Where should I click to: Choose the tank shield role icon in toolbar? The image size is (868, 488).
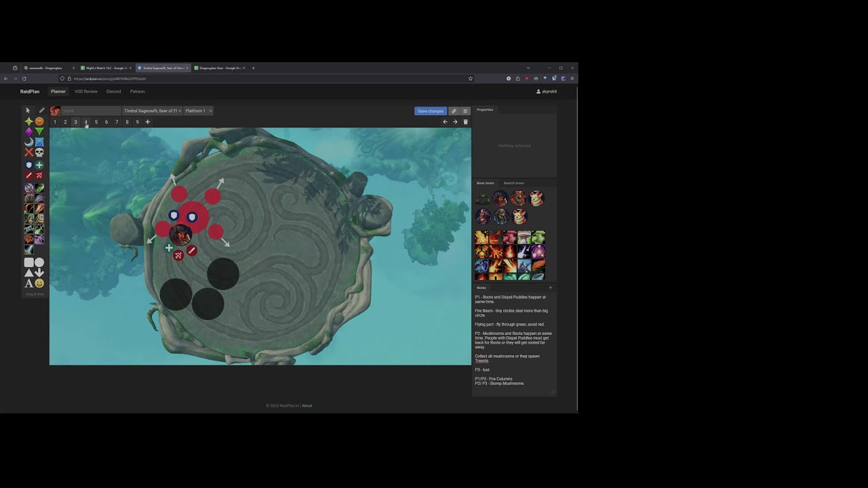(x=28, y=165)
